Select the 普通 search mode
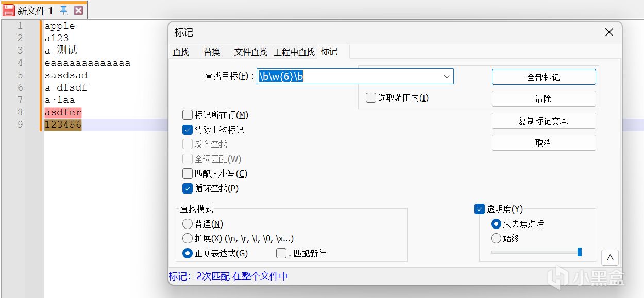Screen dimensions: 644x298 click(188, 224)
